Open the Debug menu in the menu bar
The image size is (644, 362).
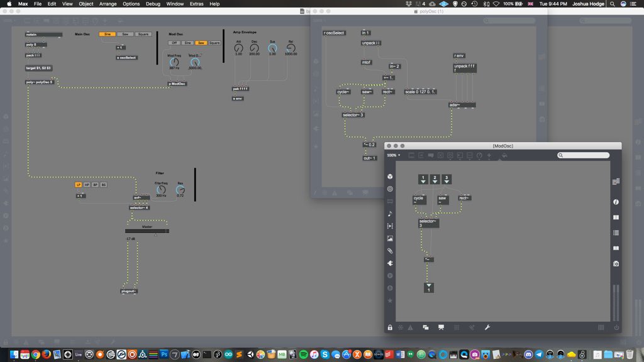pos(152,4)
